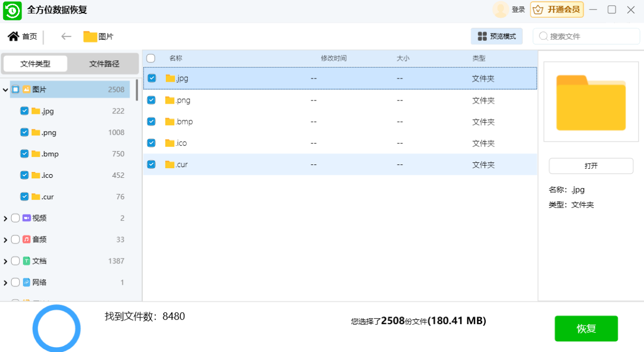Click the user avatar icon next to 登录

pos(500,10)
